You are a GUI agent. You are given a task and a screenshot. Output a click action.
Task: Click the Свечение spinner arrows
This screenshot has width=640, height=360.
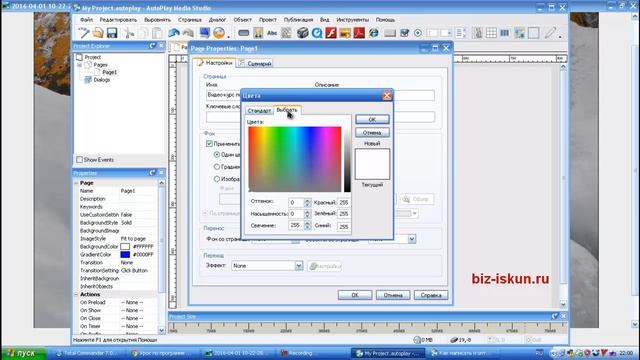[307, 225]
